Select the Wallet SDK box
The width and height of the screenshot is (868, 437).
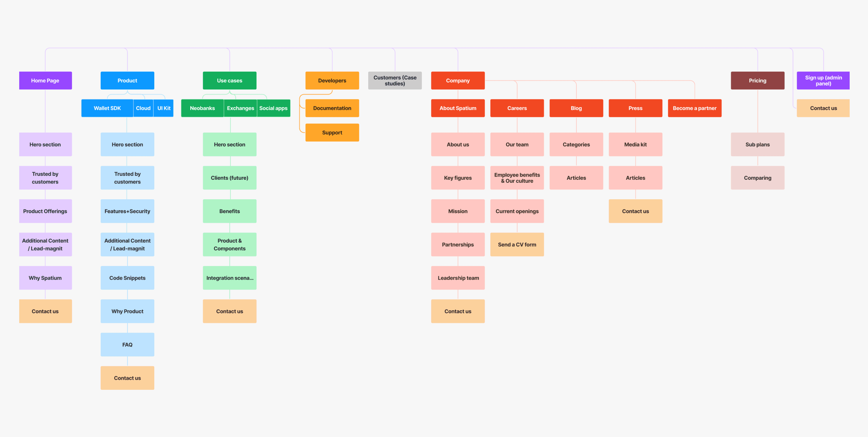pos(107,108)
